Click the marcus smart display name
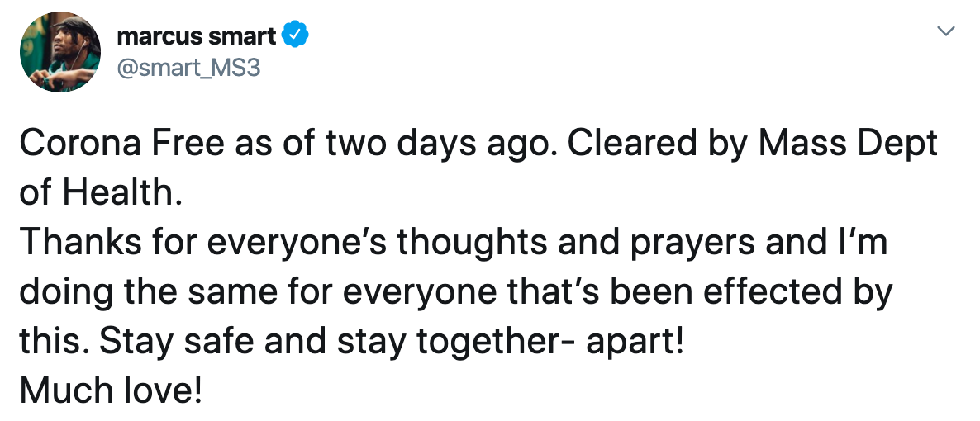This screenshot has width=980, height=421. (197, 36)
